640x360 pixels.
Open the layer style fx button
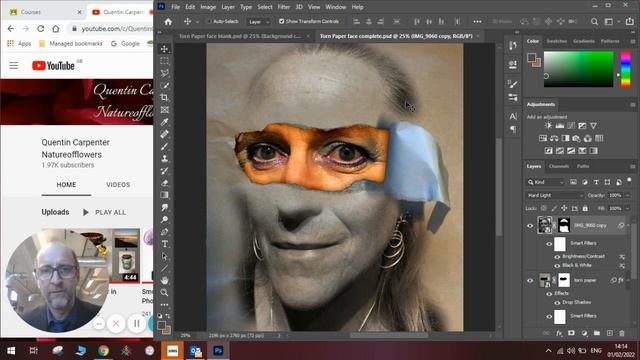(559, 333)
